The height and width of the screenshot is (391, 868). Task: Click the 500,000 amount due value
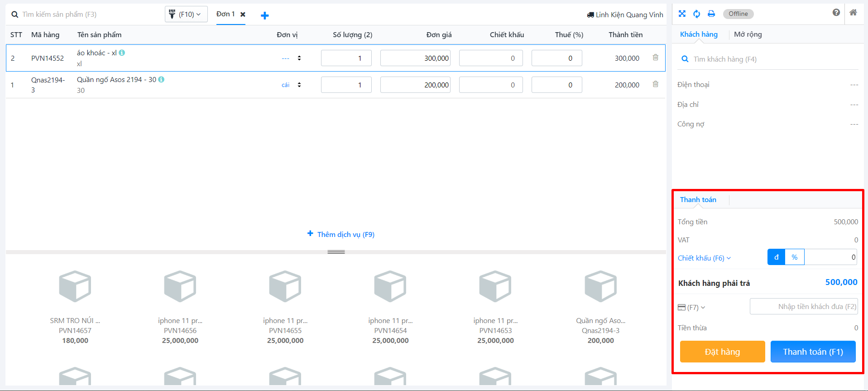point(841,282)
